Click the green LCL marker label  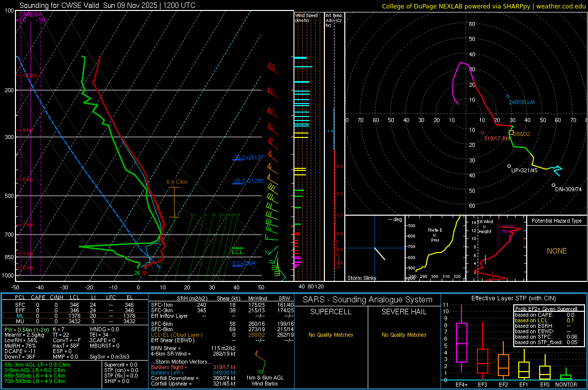tap(237, 252)
